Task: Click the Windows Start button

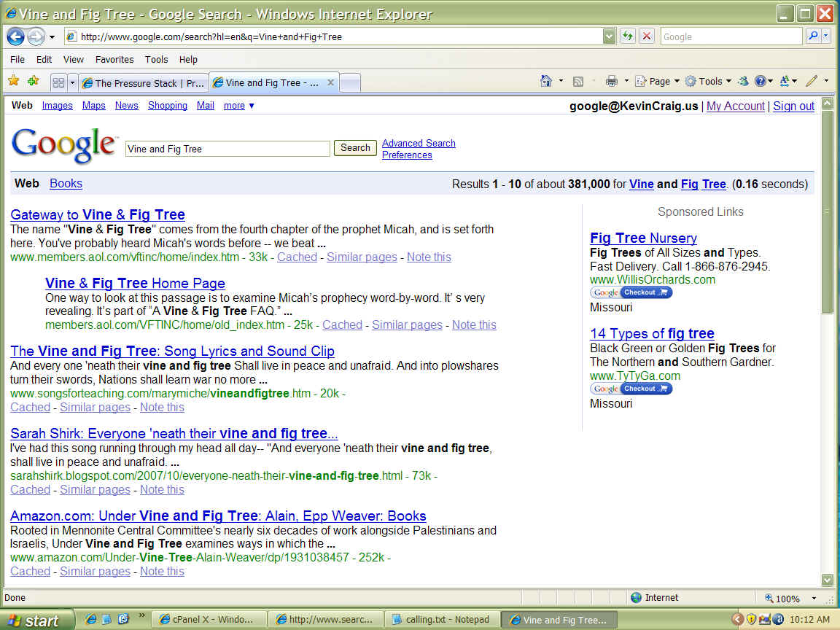Action: tap(36, 621)
